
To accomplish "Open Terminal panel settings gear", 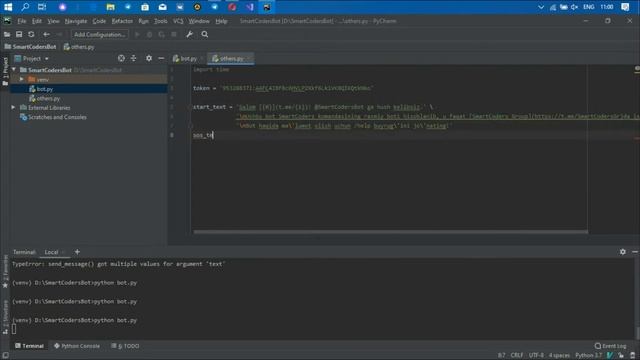I will (622, 252).
